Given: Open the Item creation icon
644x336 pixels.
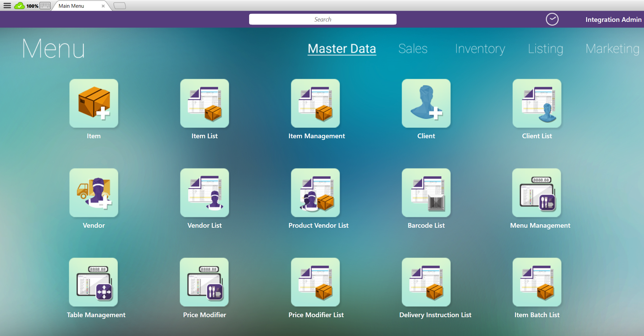Looking at the screenshot, I should 94,103.
